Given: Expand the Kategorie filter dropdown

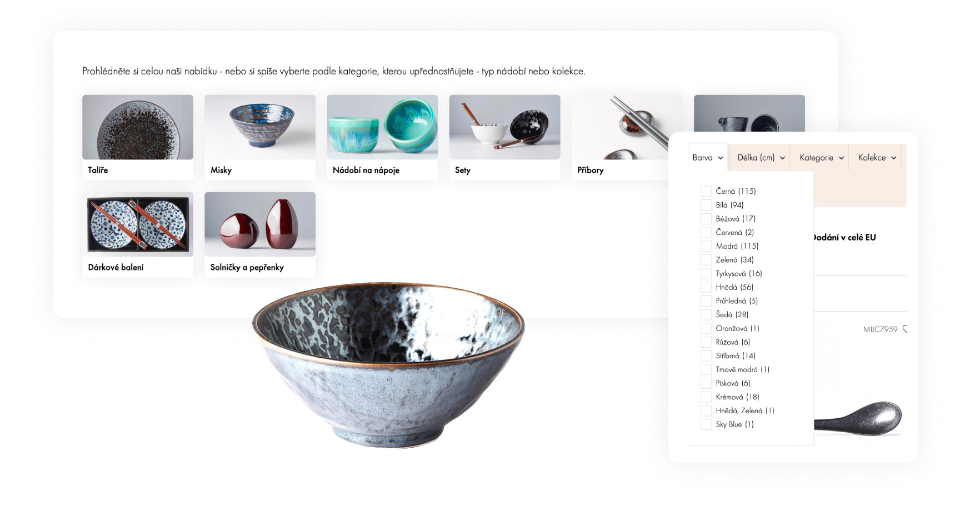Looking at the screenshot, I should 821,158.
